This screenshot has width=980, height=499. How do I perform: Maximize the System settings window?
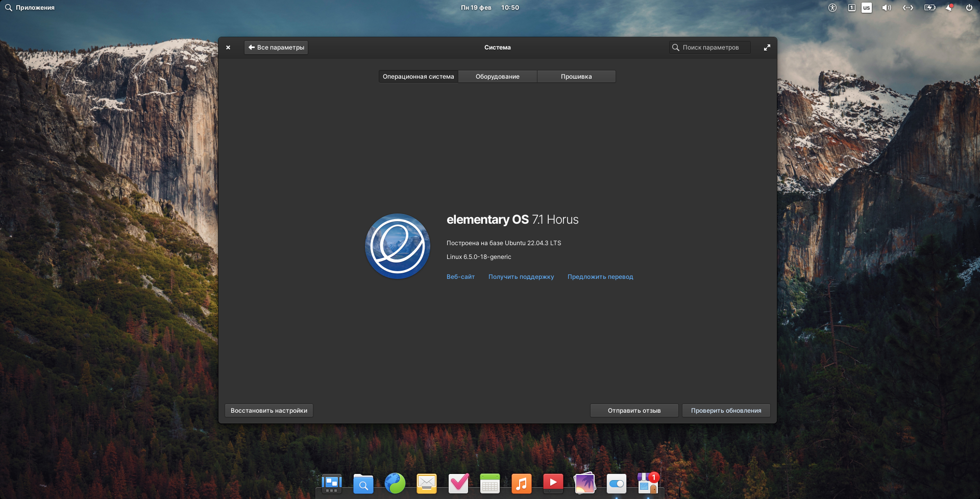[767, 47]
